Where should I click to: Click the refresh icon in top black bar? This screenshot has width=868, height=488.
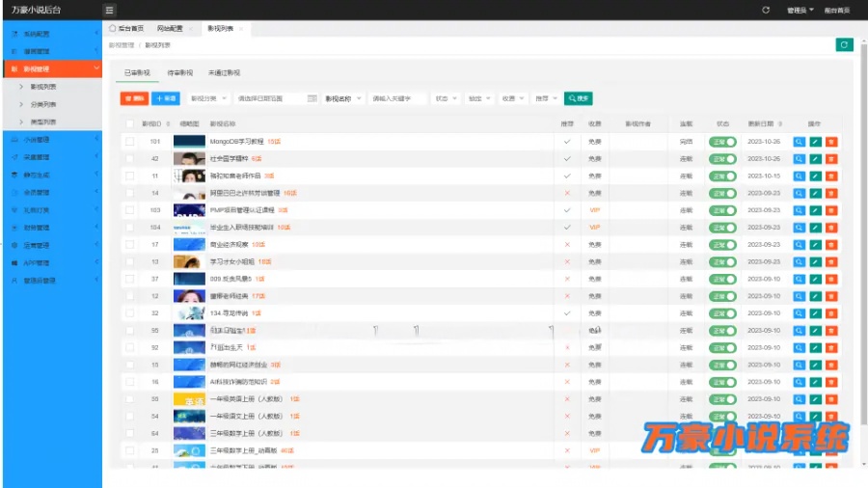[x=766, y=10]
